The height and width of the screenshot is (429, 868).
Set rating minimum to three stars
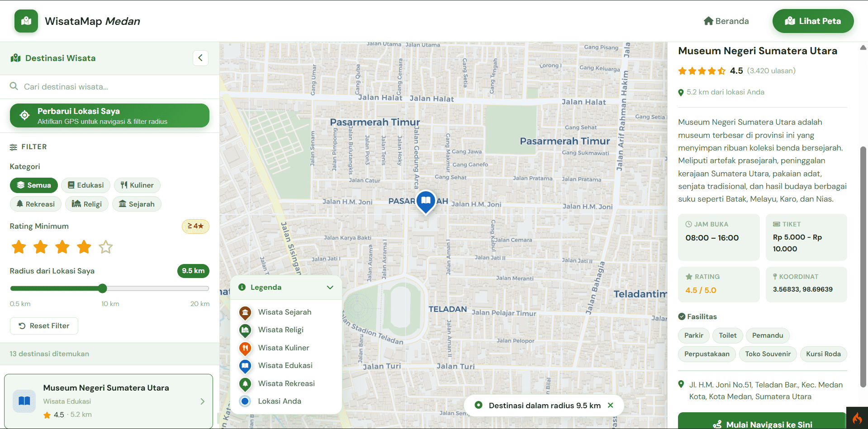pyautogui.click(x=62, y=247)
